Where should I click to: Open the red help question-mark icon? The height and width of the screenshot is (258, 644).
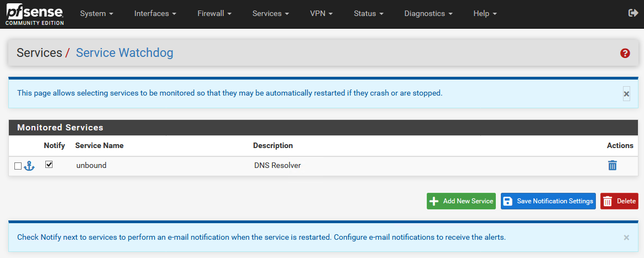click(625, 53)
